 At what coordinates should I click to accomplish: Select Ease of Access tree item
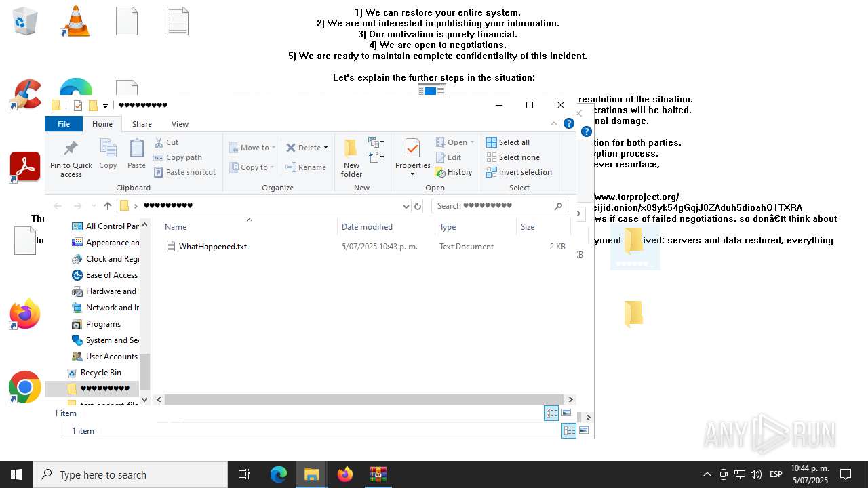[105, 275]
